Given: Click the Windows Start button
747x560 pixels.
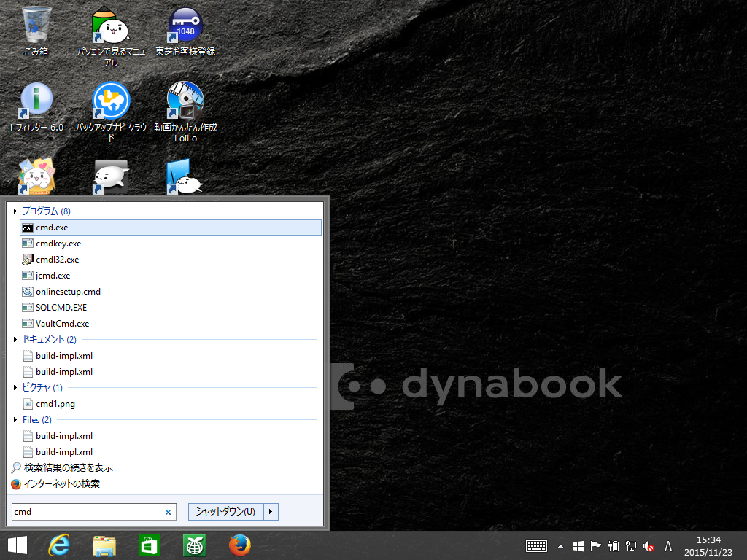Looking at the screenshot, I should (18, 545).
